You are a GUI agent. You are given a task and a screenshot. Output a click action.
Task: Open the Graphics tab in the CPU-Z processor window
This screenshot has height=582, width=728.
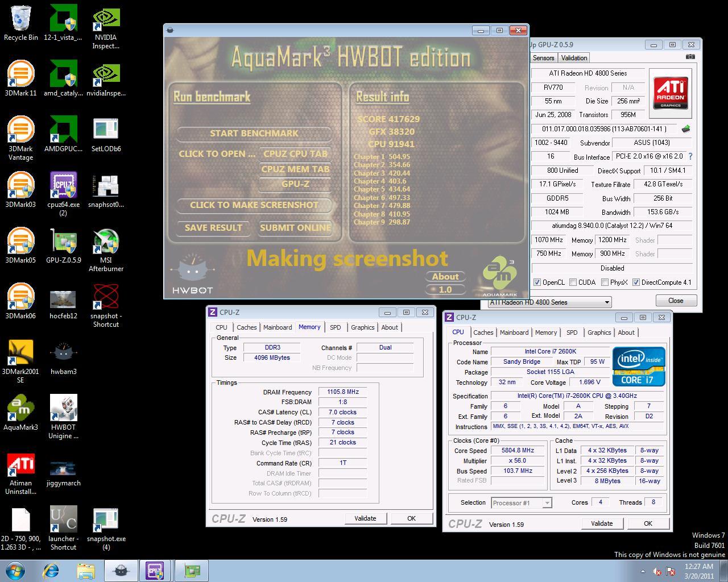point(599,332)
